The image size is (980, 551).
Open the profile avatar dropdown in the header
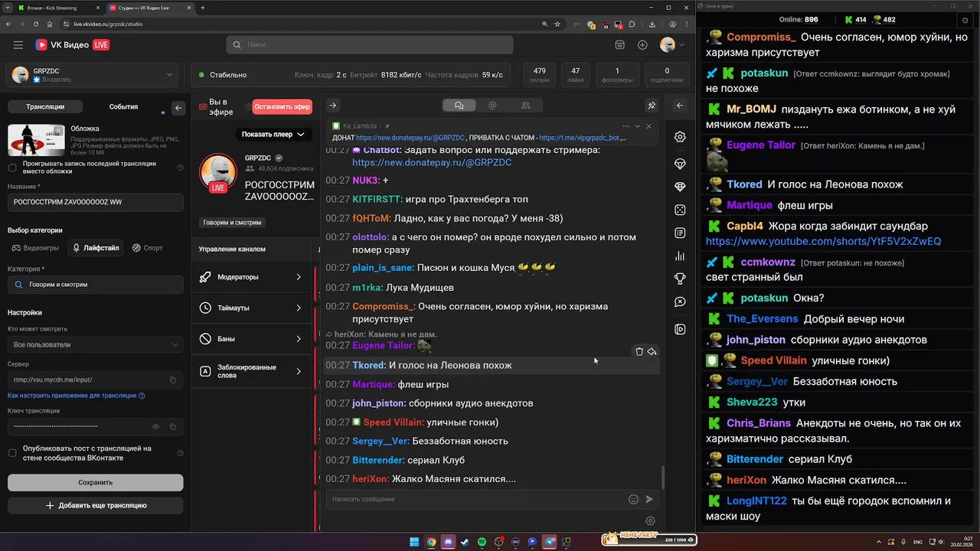coord(671,45)
